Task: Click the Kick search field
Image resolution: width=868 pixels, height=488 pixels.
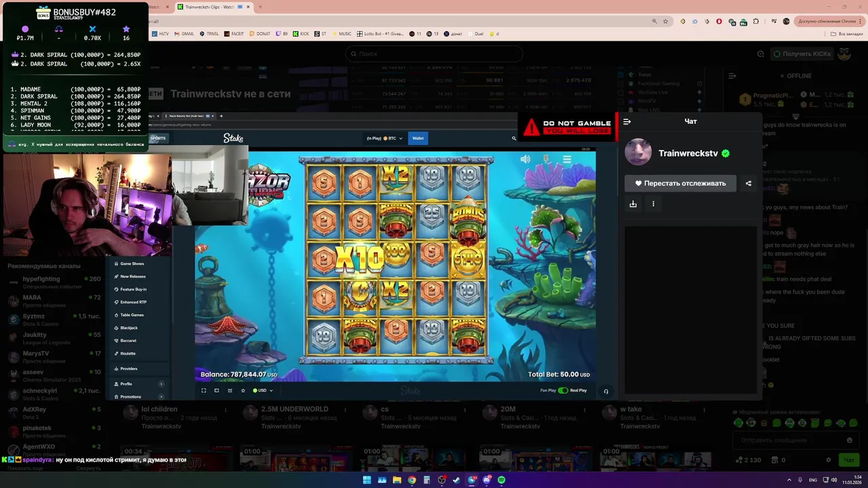Action: [434, 54]
